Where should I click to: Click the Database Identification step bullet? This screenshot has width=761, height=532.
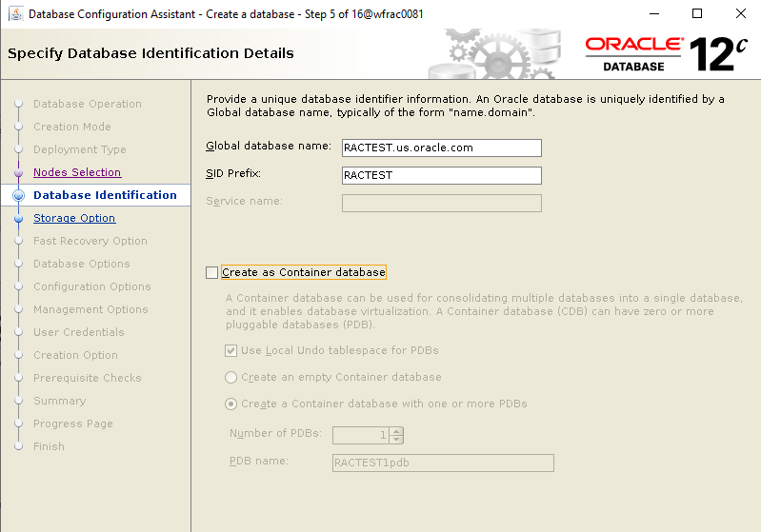coord(18,195)
